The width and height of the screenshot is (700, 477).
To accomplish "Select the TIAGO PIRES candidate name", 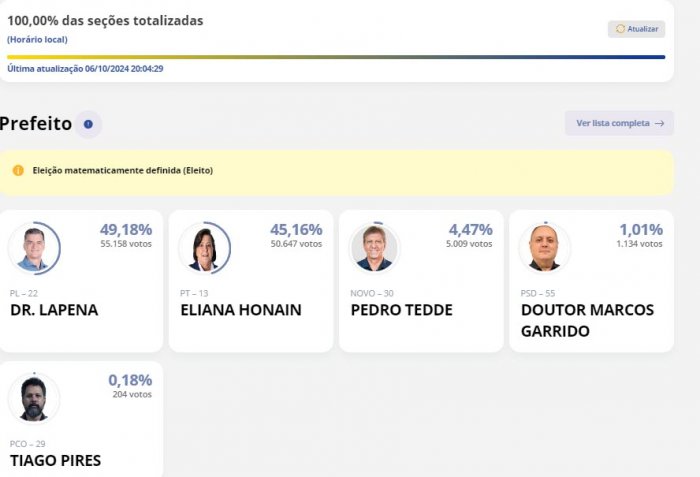I will pos(55,461).
